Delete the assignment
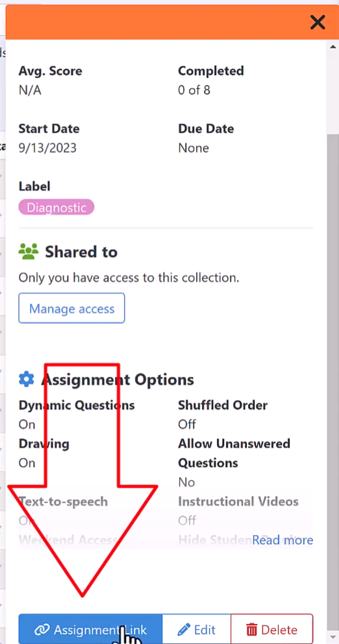This screenshot has height=644, width=339. [272, 629]
